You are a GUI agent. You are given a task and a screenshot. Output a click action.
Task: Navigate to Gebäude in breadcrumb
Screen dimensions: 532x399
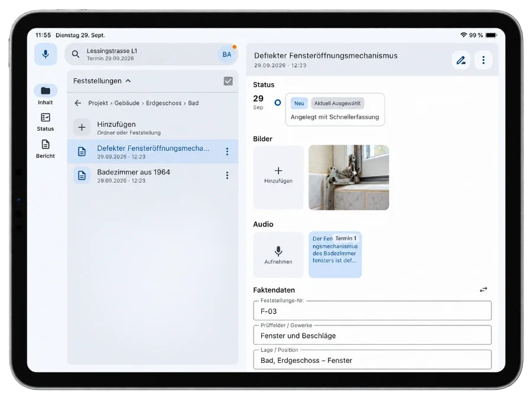[127, 103]
